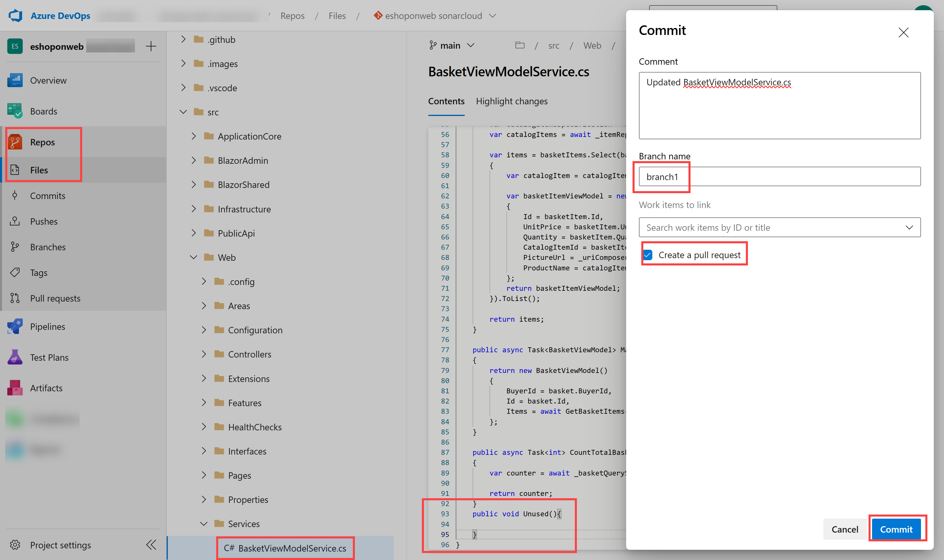
Task: Click the Project settings gear icon
Action: [15, 545]
